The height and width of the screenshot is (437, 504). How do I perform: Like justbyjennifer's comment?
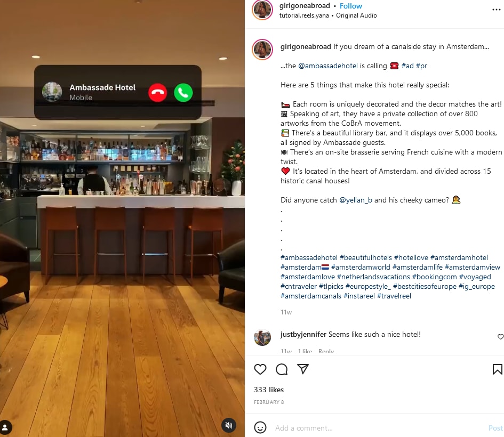[x=500, y=336]
